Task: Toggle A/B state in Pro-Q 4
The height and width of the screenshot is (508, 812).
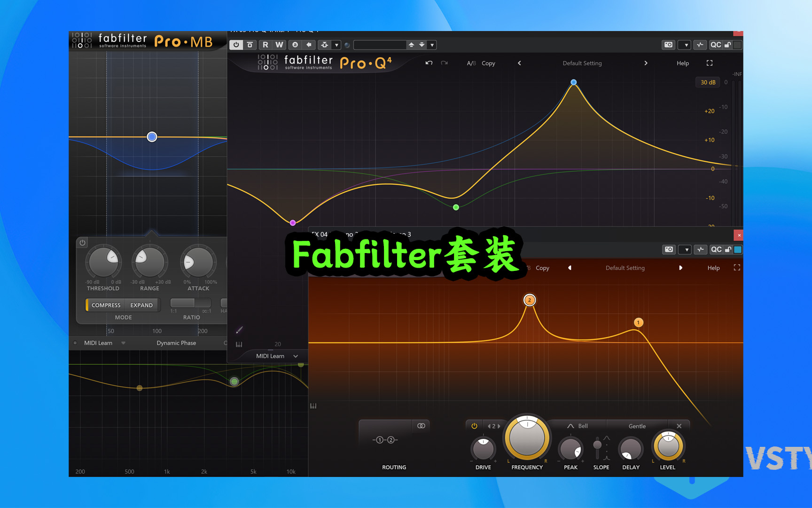Action: pyautogui.click(x=471, y=63)
